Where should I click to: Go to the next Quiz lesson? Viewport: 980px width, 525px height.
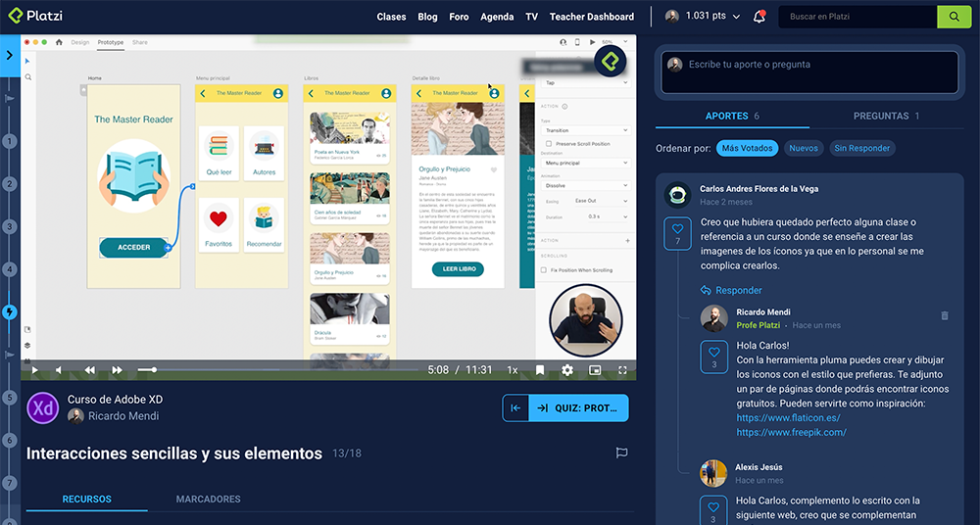point(578,408)
